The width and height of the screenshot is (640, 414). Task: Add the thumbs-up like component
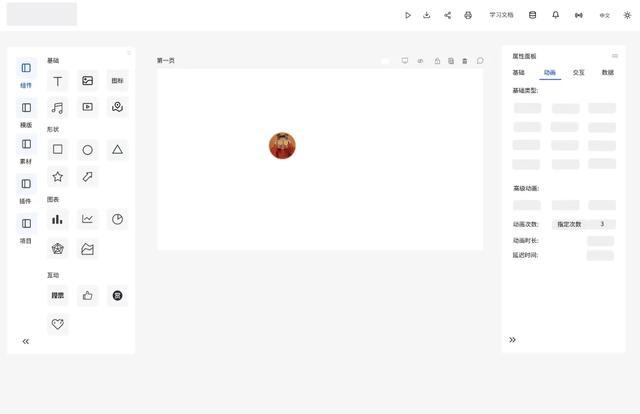[87, 295]
